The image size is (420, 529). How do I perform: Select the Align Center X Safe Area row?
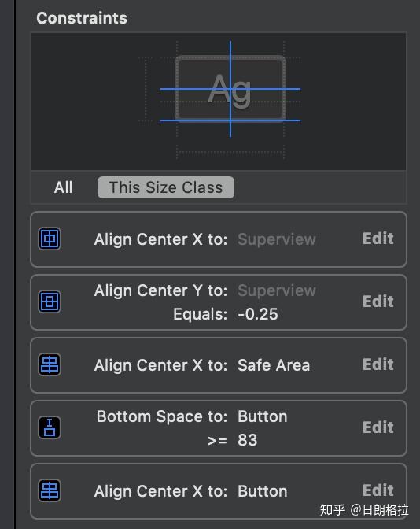(219, 364)
